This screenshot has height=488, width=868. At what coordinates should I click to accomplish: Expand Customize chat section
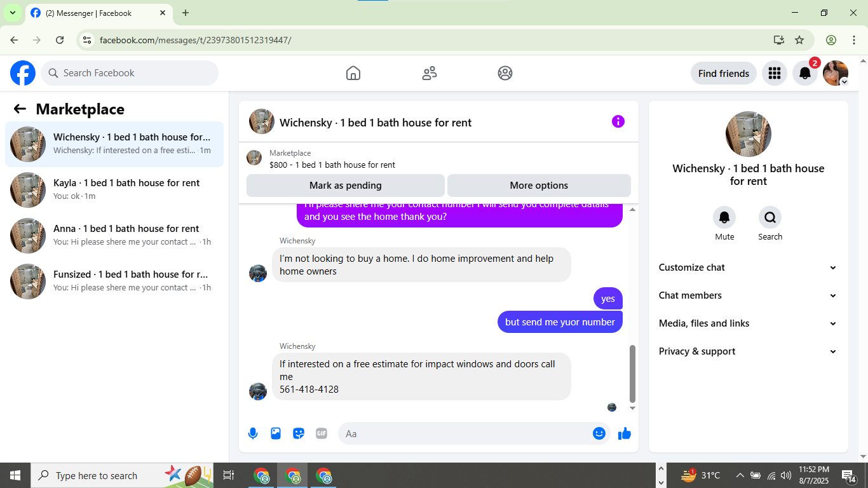(748, 268)
